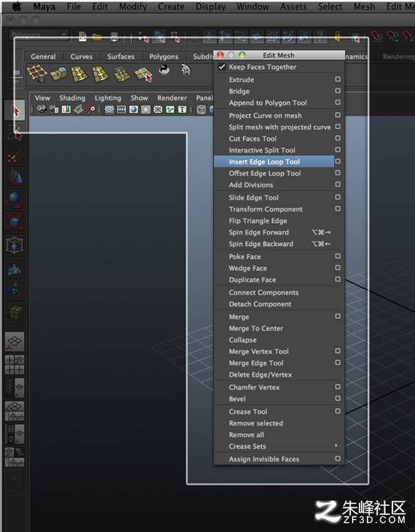Choose Delete Edge/Vertex
Screen dimensions: 415x532
tap(279, 374)
